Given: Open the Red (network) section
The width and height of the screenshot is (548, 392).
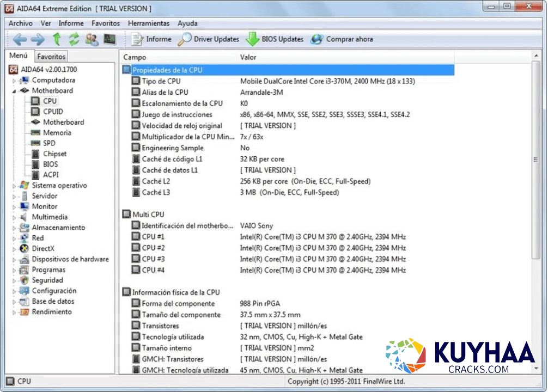Looking at the screenshot, I should click(37, 238).
